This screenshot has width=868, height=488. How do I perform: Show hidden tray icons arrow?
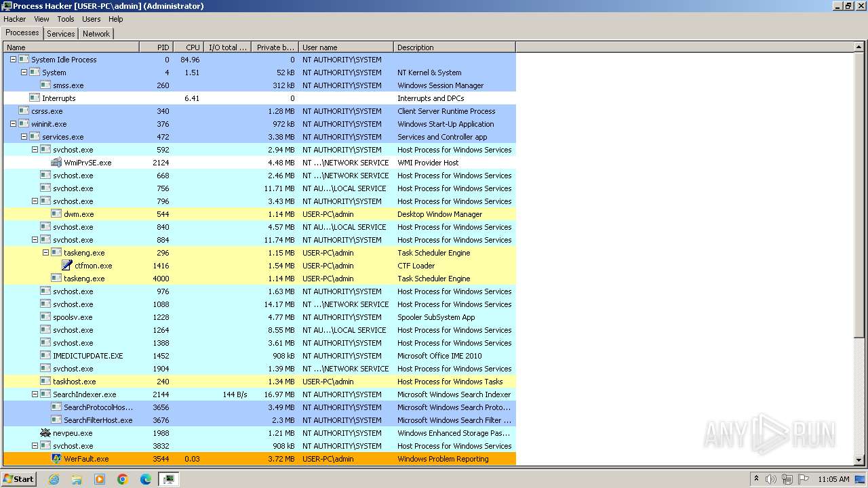coord(757,479)
